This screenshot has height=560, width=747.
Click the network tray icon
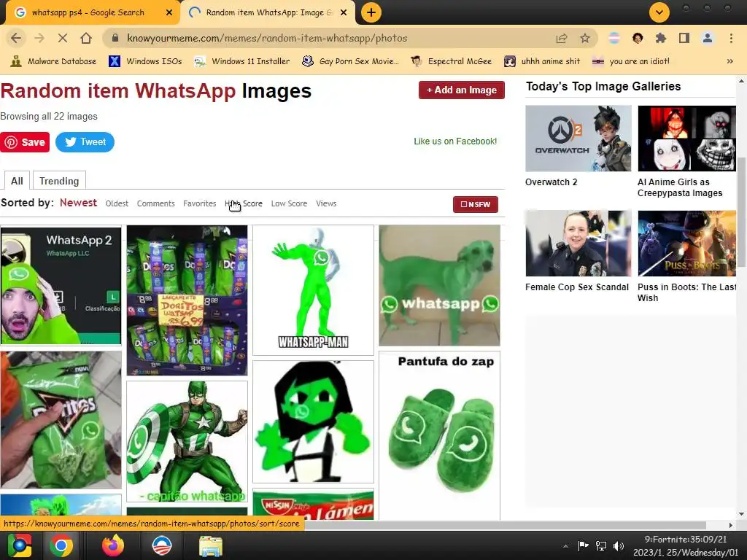pos(601,545)
